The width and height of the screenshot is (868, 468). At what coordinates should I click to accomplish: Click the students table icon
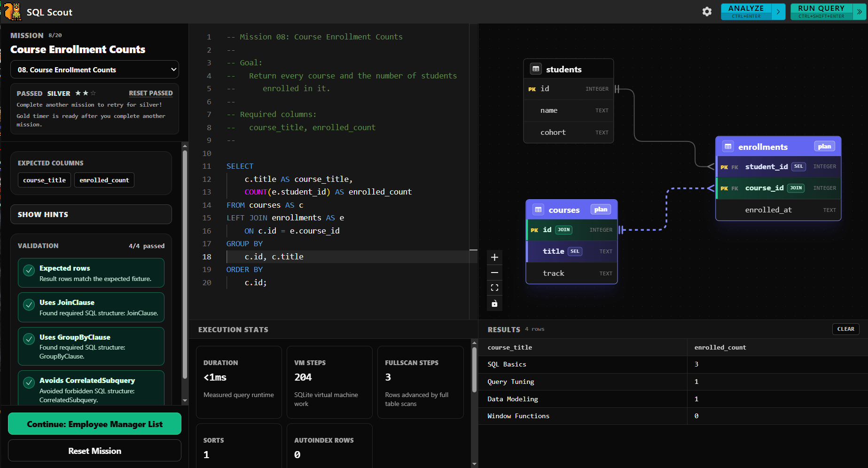(536, 69)
